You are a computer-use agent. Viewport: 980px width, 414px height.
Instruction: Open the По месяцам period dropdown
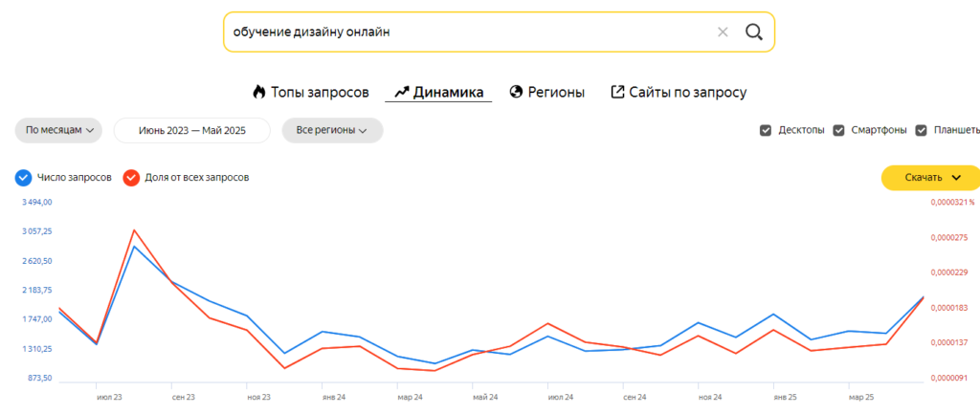click(x=59, y=130)
